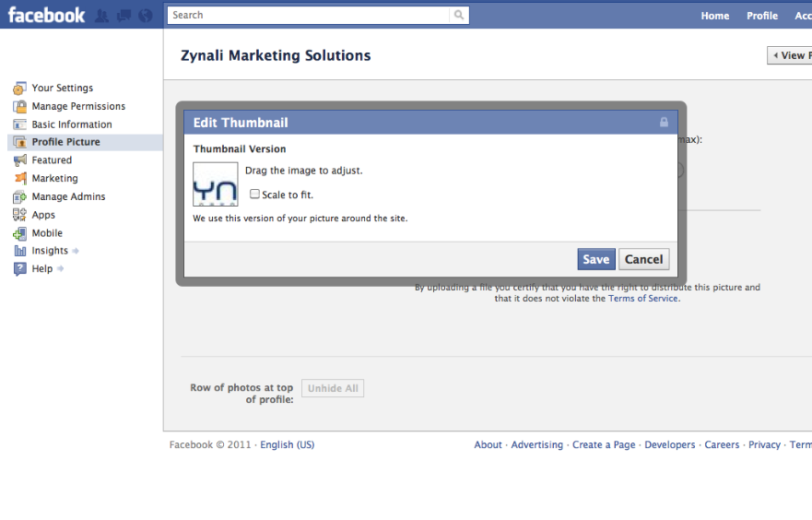Screen dimensions: 812x520
Task: Click the Insights chart icon
Action: pyautogui.click(x=19, y=251)
